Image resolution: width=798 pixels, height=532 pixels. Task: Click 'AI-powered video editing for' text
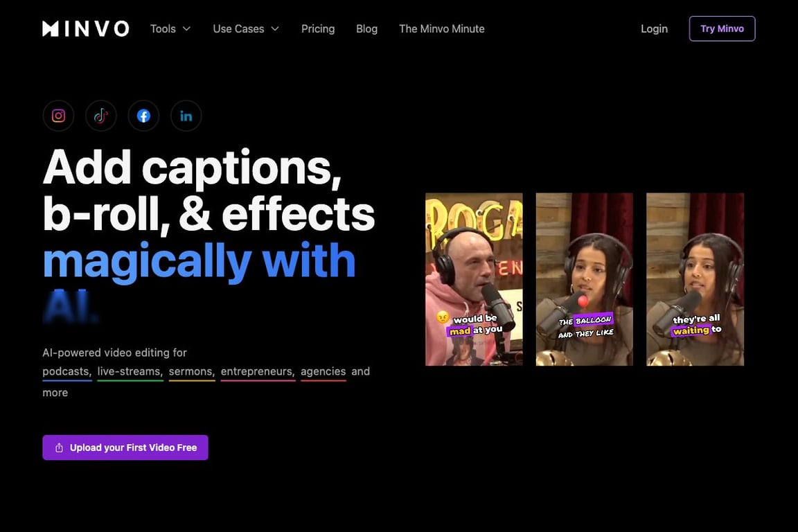(x=114, y=353)
